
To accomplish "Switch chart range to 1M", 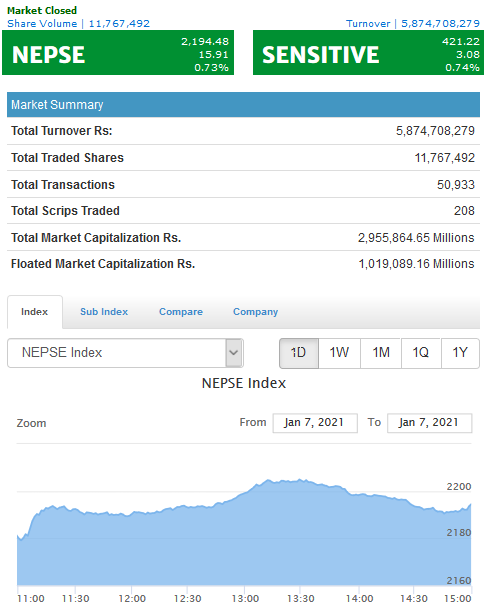I will click(x=381, y=353).
